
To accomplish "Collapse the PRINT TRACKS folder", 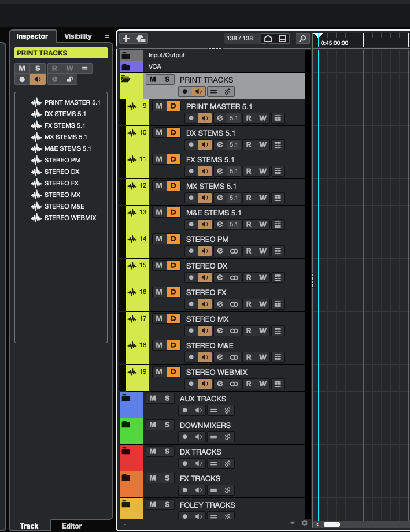I will coord(125,79).
